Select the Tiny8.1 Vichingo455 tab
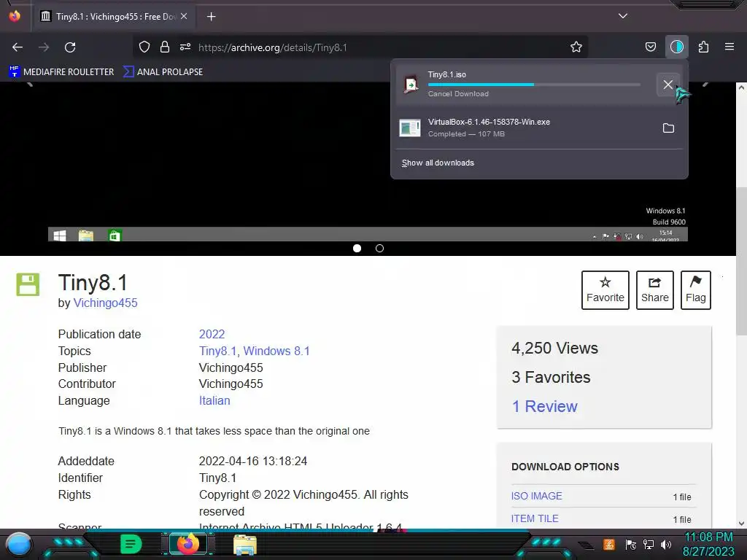This screenshot has width=747, height=560. coord(115,17)
